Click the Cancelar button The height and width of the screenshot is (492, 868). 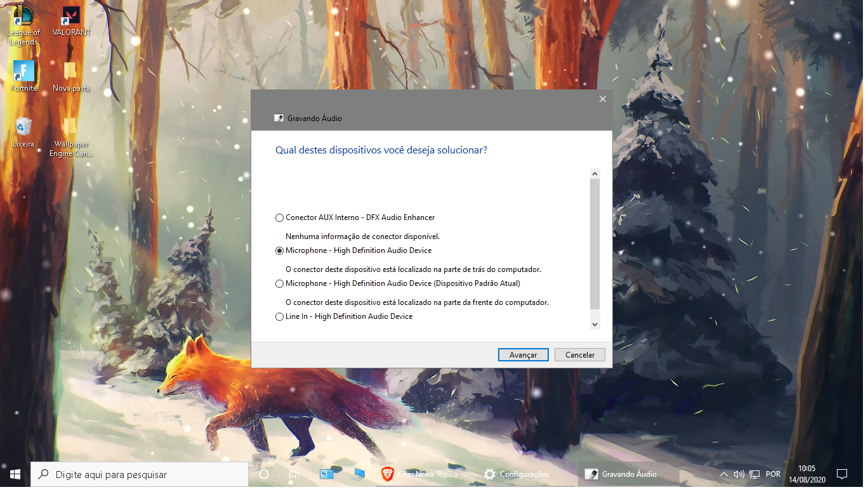[580, 355]
